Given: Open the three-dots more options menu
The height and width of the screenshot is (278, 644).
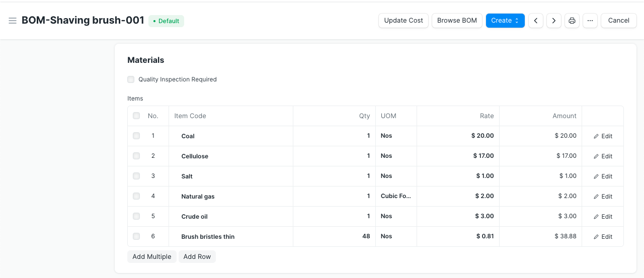Looking at the screenshot, I should click(x=590, y=21).
